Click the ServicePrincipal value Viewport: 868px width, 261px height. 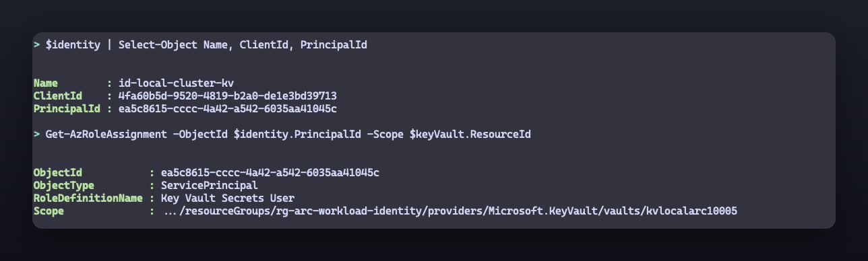(x=209, y=186)
